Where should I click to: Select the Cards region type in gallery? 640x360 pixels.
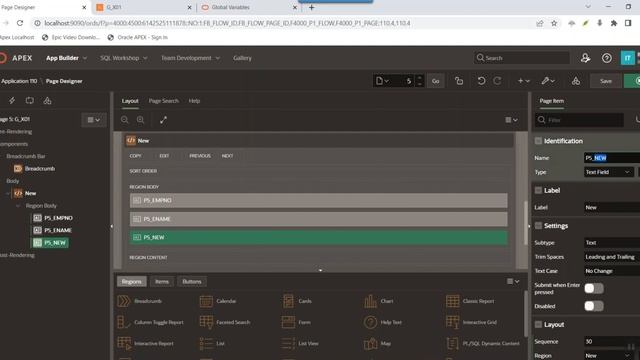297,301
